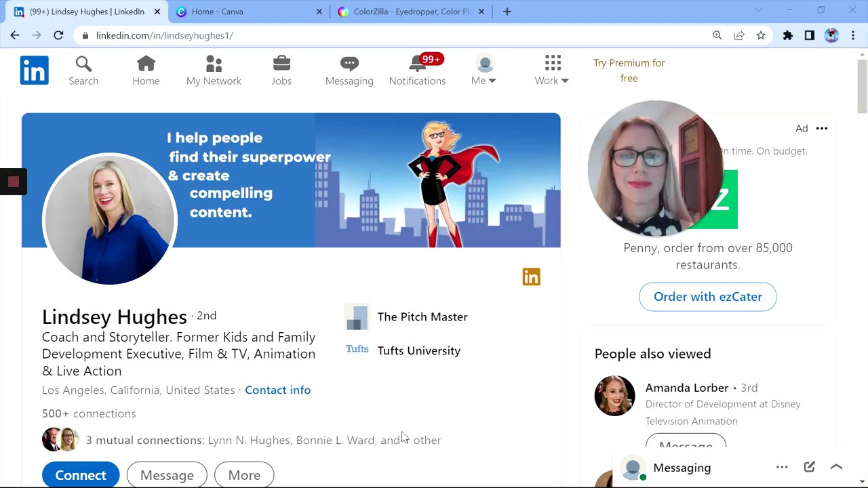Open Amanda Lorber's profile name

(x=687, y=388)
